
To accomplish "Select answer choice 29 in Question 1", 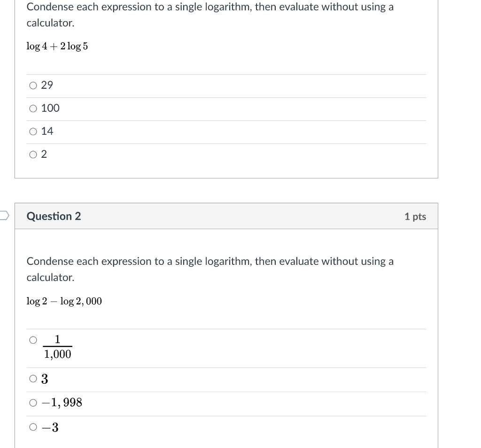I will coord(33,85).
